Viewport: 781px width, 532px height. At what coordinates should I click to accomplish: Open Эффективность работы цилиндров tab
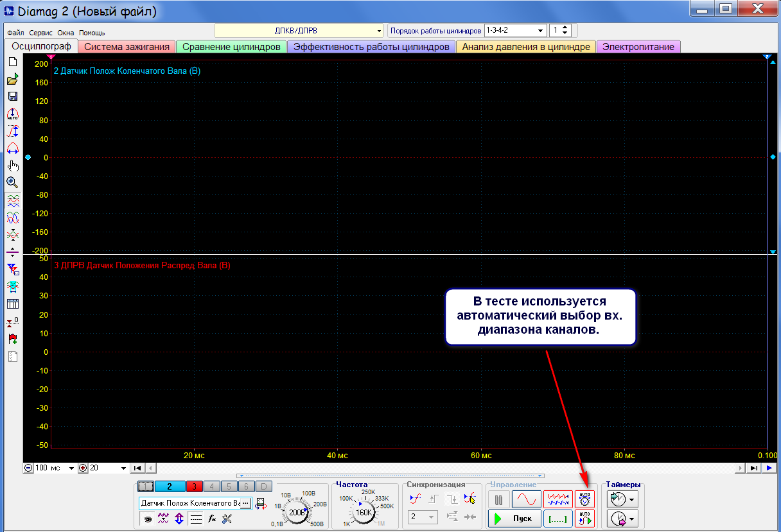tap(371, 47)
